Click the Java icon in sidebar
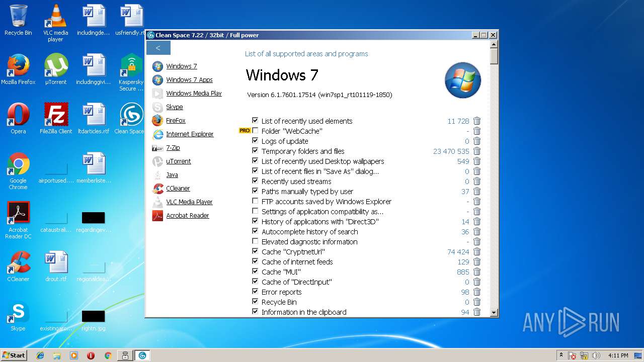This screenshot has width=644, height=362. click(157, 175)
